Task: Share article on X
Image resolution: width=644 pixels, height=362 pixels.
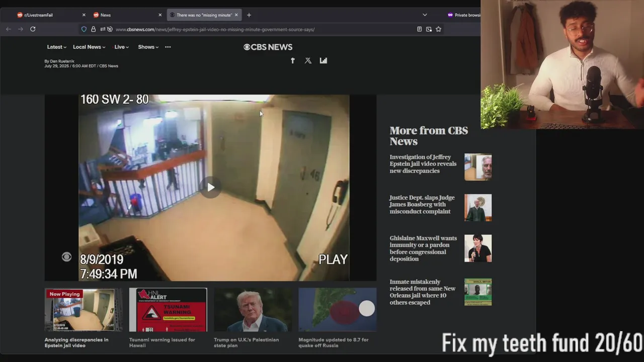Action: pos(308,60)
